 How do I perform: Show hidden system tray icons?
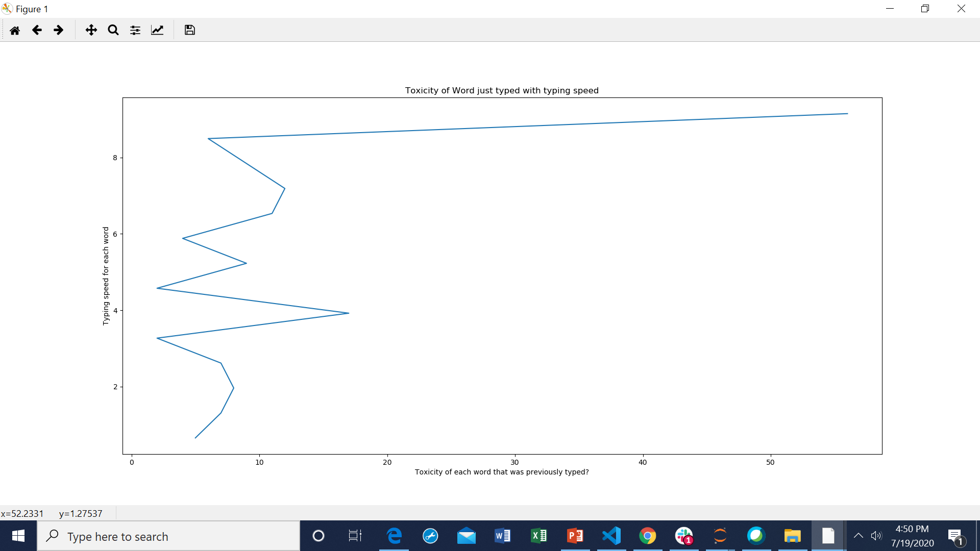(x=859, y=536)
